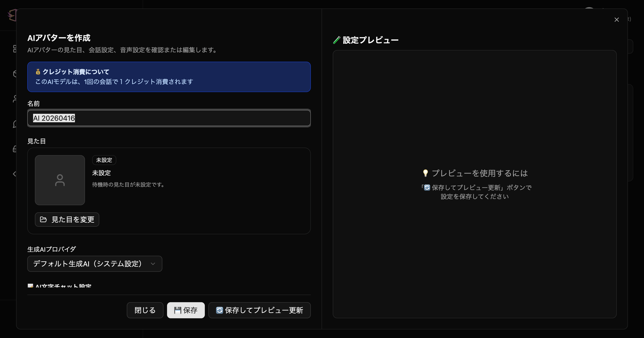Click the money bag credit icon
This screenshot has width=644, height=338.
(x=38, y=72)
